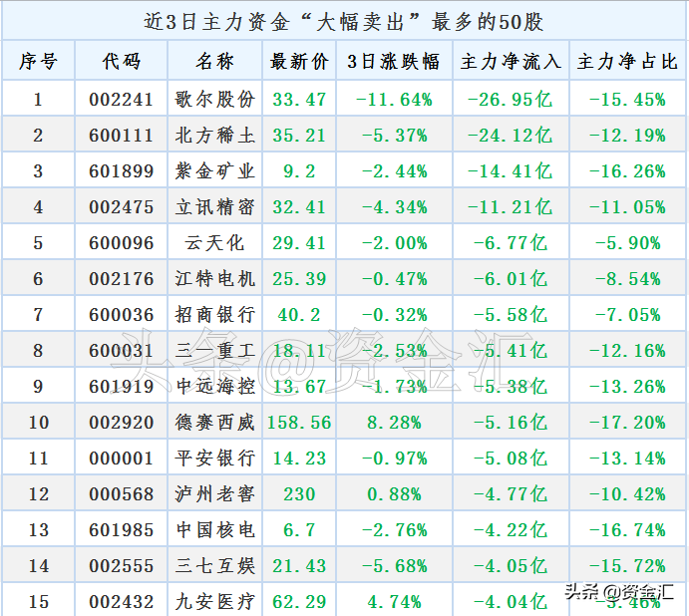Click net ratio -17.20%
The image size is (689, 616).
(627, 423)
